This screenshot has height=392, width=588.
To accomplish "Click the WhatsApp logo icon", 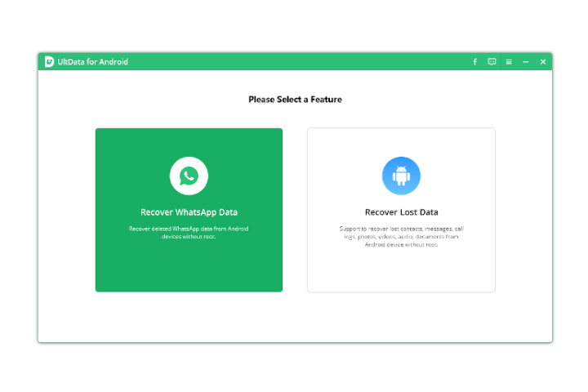I will (189, 176).
